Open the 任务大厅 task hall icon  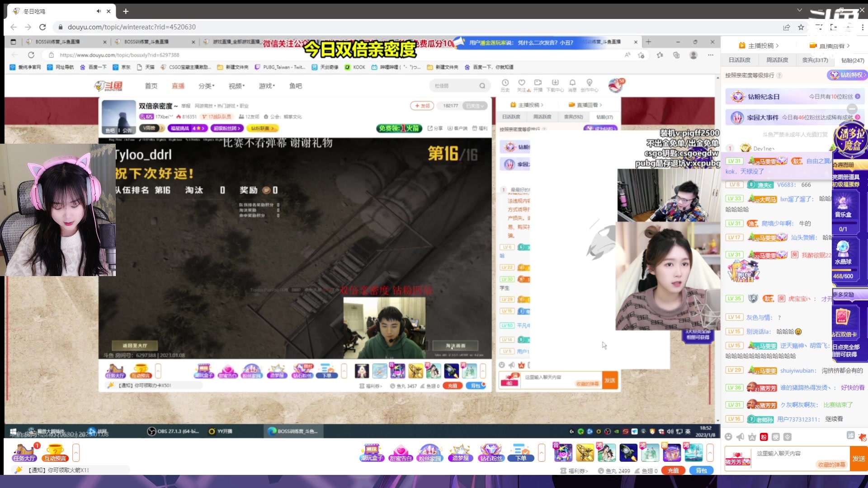pos(24,452)
